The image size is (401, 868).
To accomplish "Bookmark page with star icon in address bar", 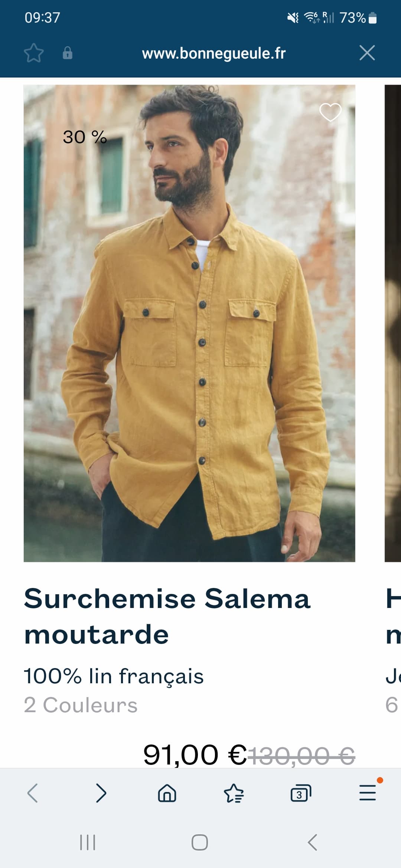I will click(34, 53).
